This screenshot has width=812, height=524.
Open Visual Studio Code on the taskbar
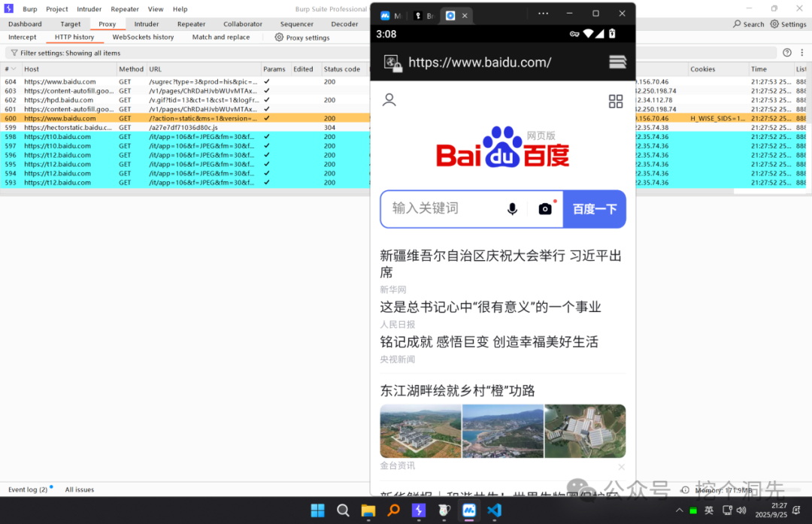coord(494,510)
